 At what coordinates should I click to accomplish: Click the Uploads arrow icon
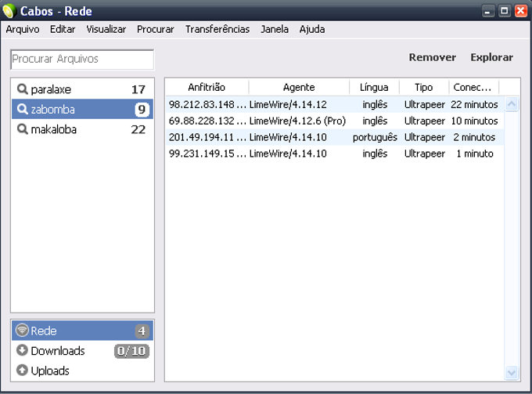pos(23,371)
